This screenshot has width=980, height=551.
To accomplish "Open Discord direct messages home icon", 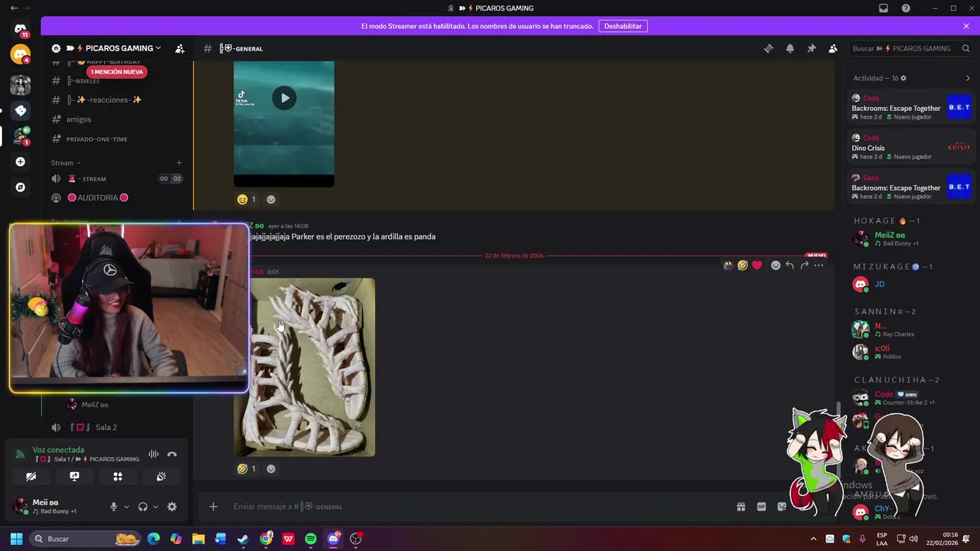I will click(x=20, y=29).
